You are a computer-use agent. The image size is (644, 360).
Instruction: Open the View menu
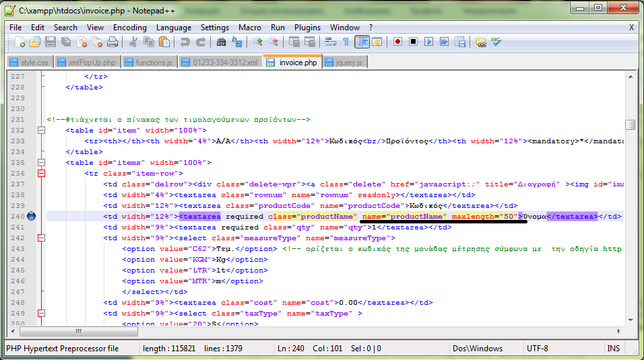point(95,28)
